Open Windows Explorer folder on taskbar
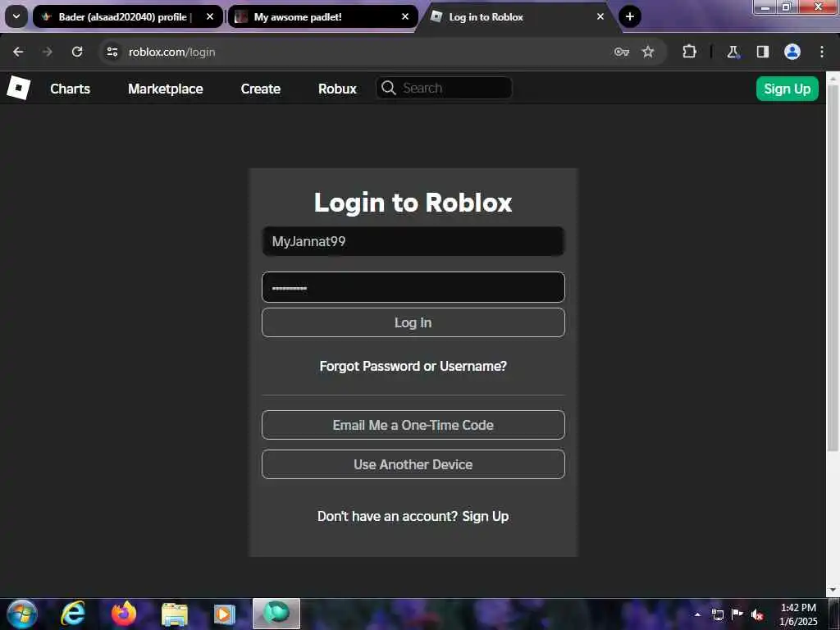The height and width of the screenshot is (630, 840). click(x=175, y=614)
